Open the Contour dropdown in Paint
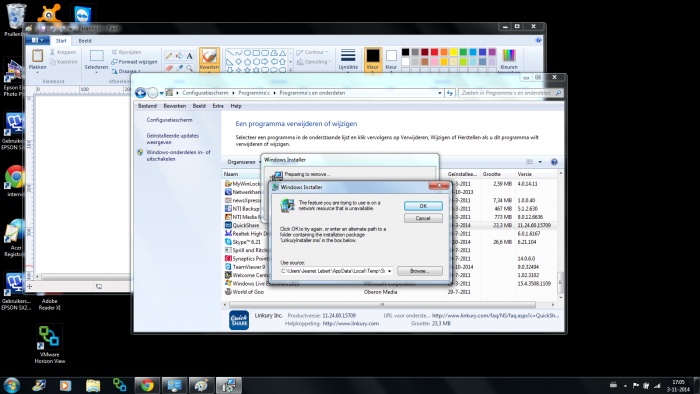Image resolution: width=700 pixels, height=394 pixels. point(312,52)
